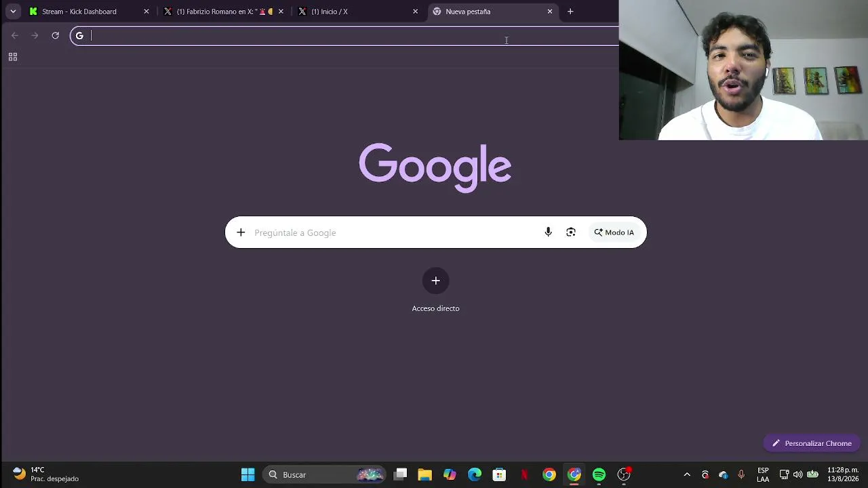The width and height of the screenshot is (868, 488).
Task: Open the apps grid in the bookmarks bar
Action: tap(13, 57)
